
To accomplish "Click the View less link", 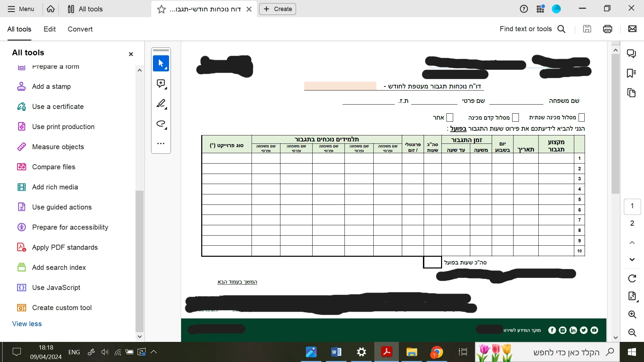I will click(x=27, y=324).
